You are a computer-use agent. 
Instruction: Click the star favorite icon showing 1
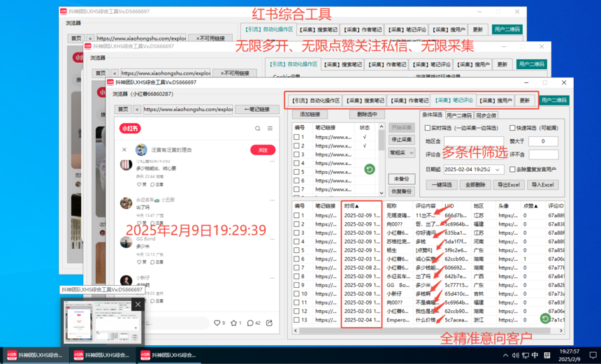click(x=234, y=323)
